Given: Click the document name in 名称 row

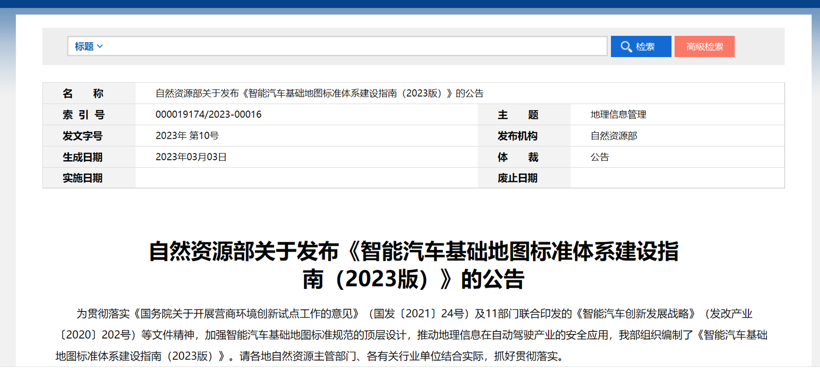Looking at the screenshot, I should tap(320, 94).
